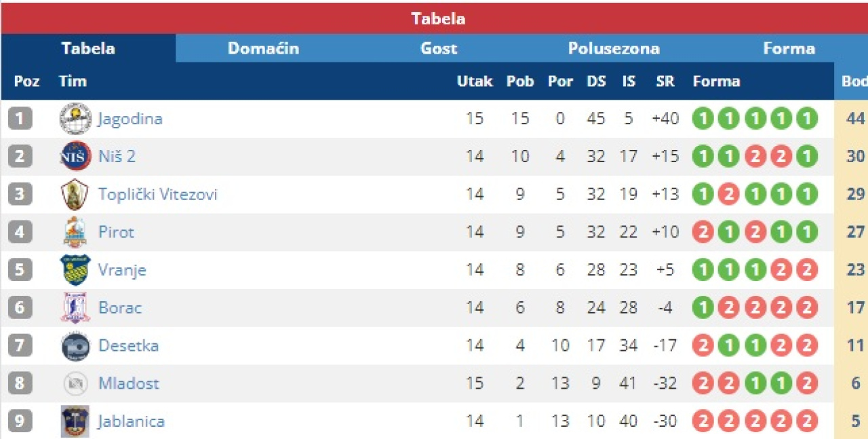Click the Jagodina team logo

coord(75,119)
